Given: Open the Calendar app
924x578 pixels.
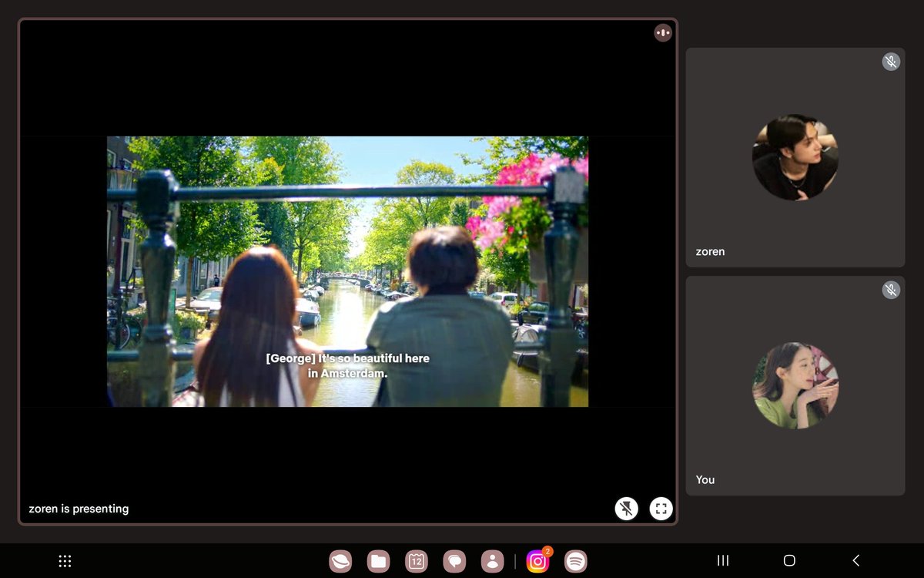Looking at the screenshot, I should pyautogui.click(x=416, y=560).
